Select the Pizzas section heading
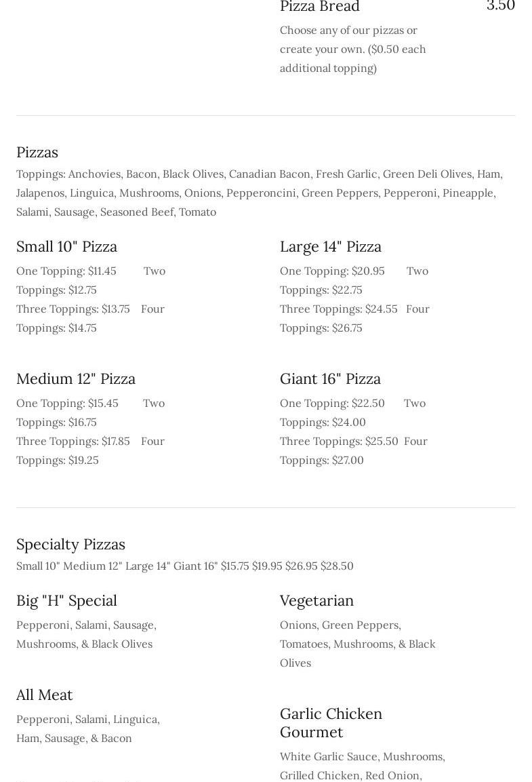 coord(37,152)
